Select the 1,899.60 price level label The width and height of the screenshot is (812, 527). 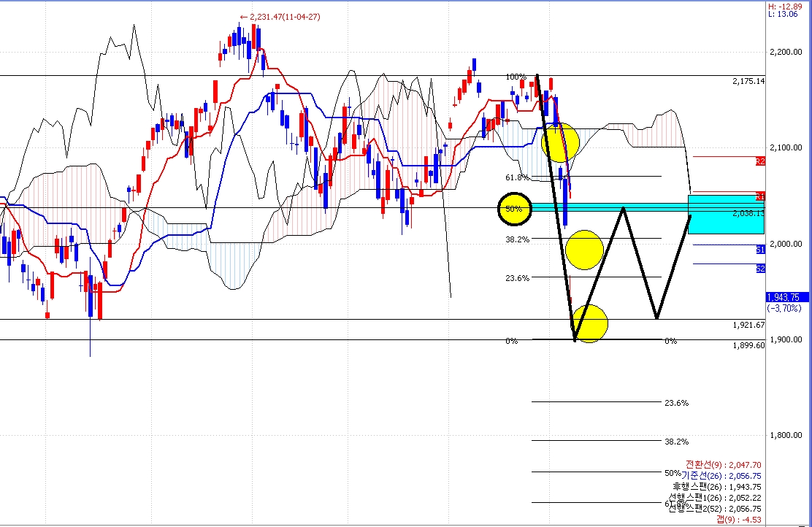[748, 346]
